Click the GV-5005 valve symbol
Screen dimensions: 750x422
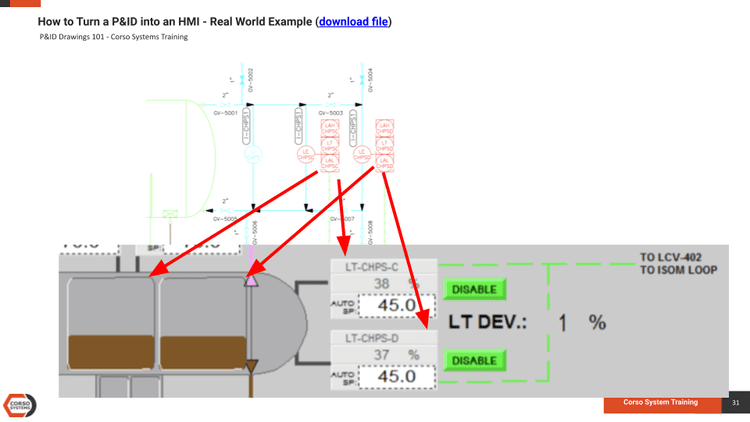pyautogui.click(x=225, y=210)
